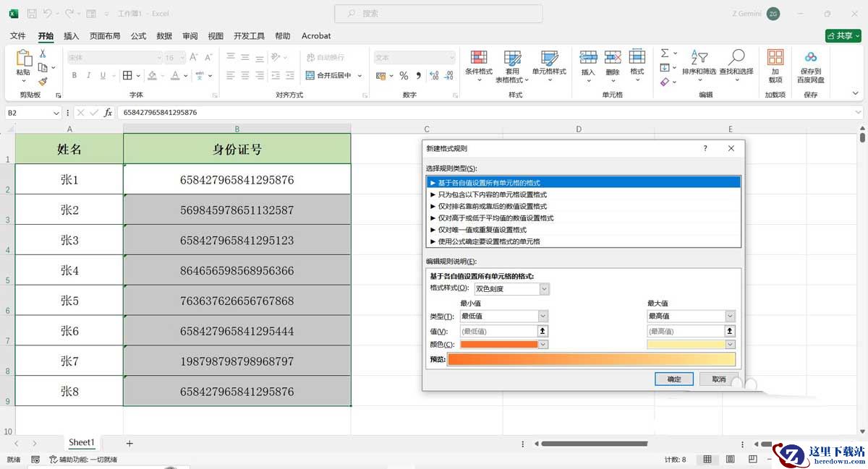Screen dimensions: 868x469
Task: Switch to Insert (插入) tab
Action: coord(72,35)
